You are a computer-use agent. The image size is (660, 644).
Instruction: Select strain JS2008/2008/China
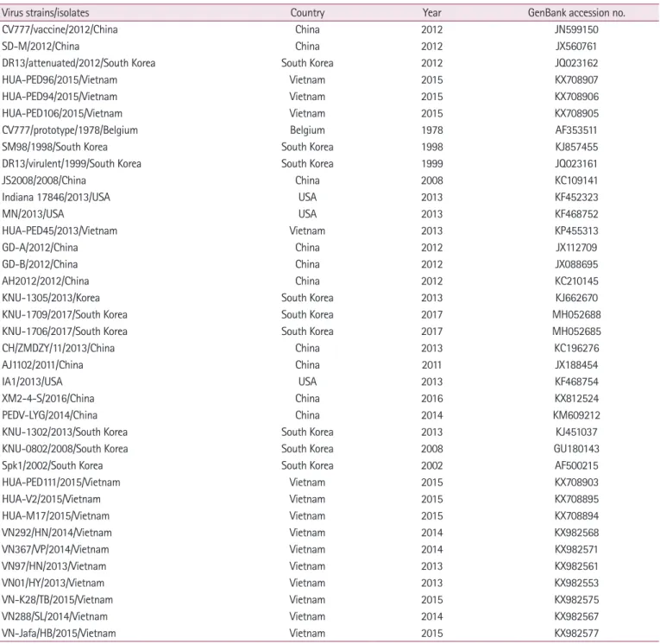click(x=44, y=180)
